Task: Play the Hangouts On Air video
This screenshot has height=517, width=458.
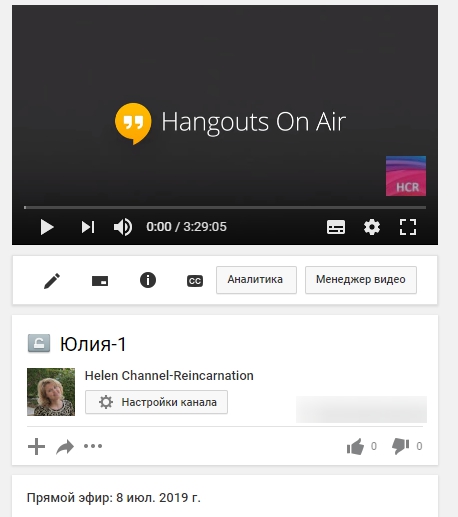Action: click(47, 227)
